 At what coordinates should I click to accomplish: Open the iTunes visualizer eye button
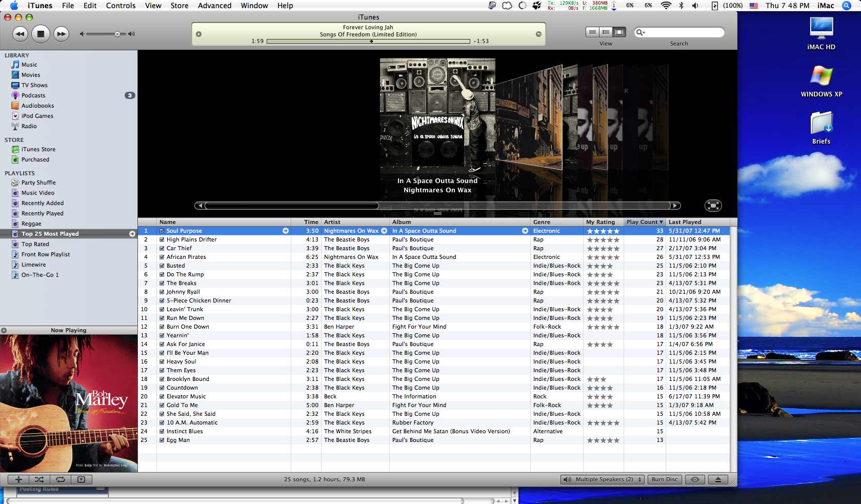point(695,479)
